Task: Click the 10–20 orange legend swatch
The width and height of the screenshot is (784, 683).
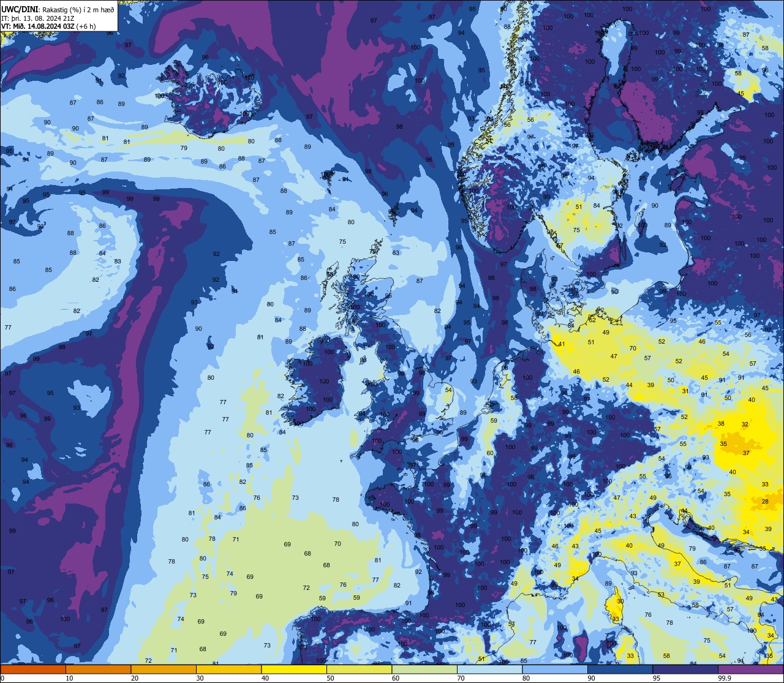Action: coord(98,669)
